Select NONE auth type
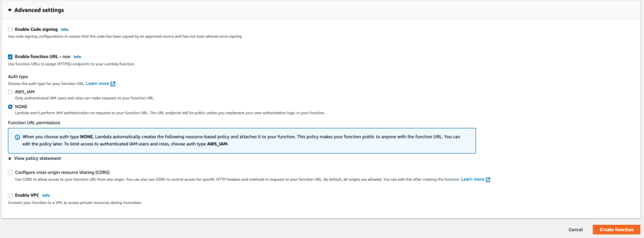This screenshot has height=238, width=644. click(x=10, y=106)
